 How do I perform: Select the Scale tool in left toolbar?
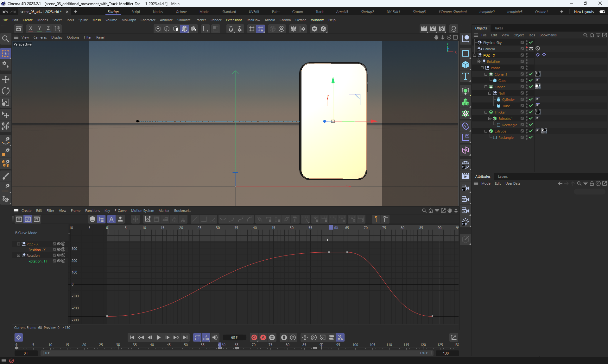[x=6, y=102]
